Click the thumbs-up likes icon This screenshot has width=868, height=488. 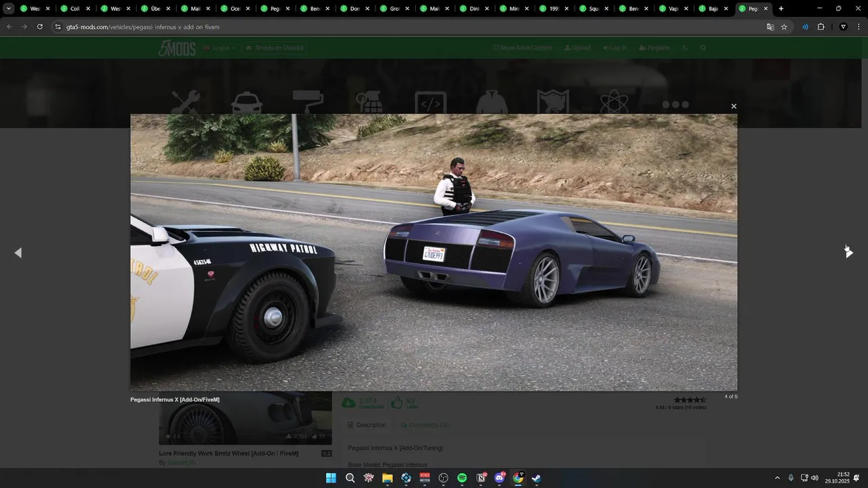(397, 403)
